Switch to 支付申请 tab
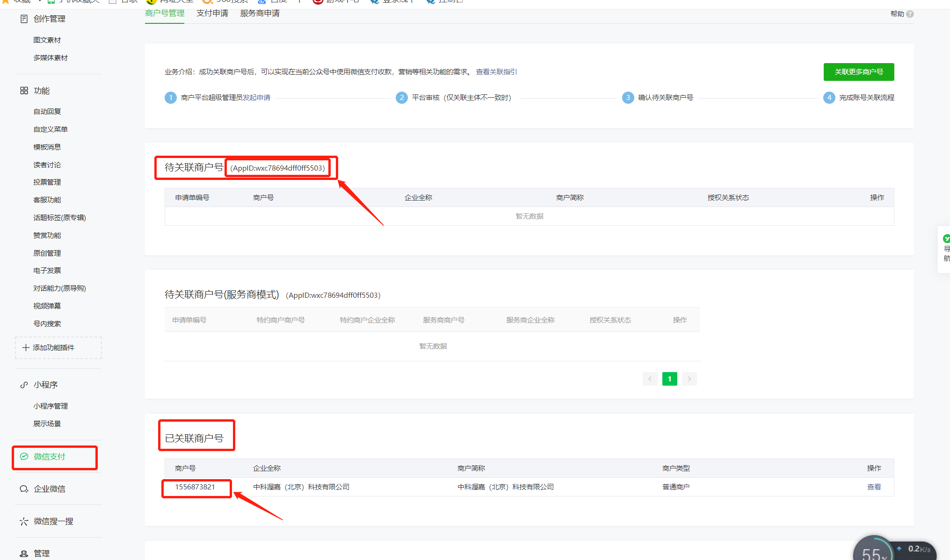Image resolution: width=950 pixels, height=560 pixels. [212, 13]
